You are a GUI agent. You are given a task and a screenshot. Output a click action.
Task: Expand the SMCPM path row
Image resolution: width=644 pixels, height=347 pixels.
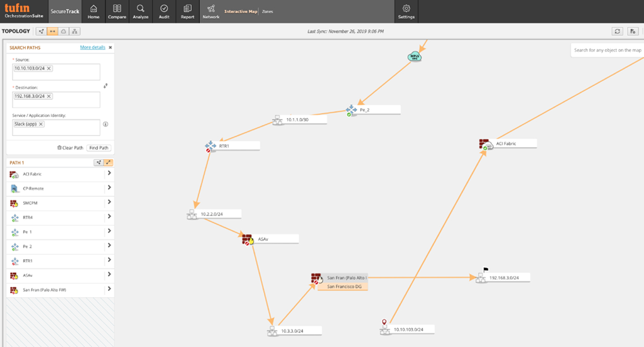point(109,202)
